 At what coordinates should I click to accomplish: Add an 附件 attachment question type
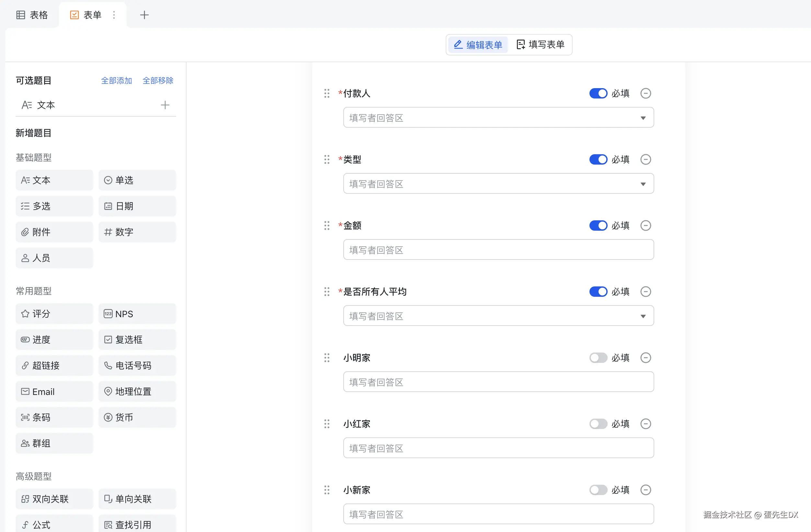[x=54, y=232]
